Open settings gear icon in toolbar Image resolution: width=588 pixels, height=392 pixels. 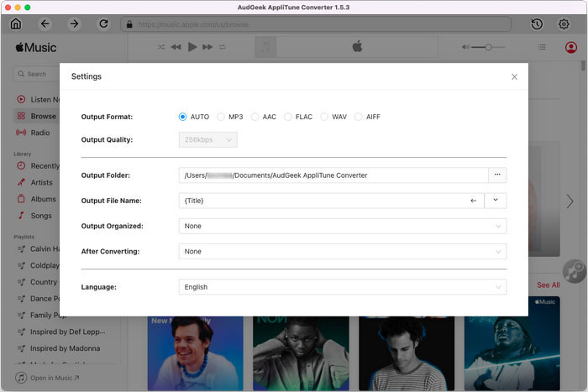564,24
